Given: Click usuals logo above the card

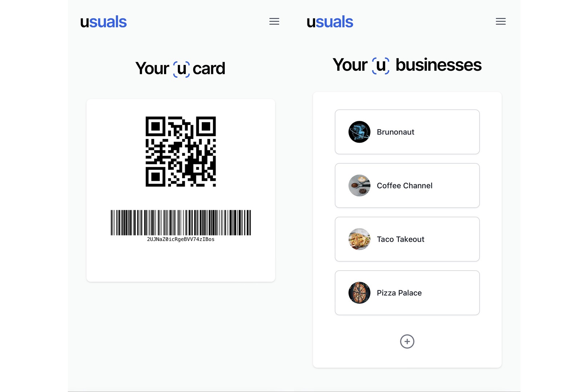Looking at the screenshot, I should tap(103, 22).
